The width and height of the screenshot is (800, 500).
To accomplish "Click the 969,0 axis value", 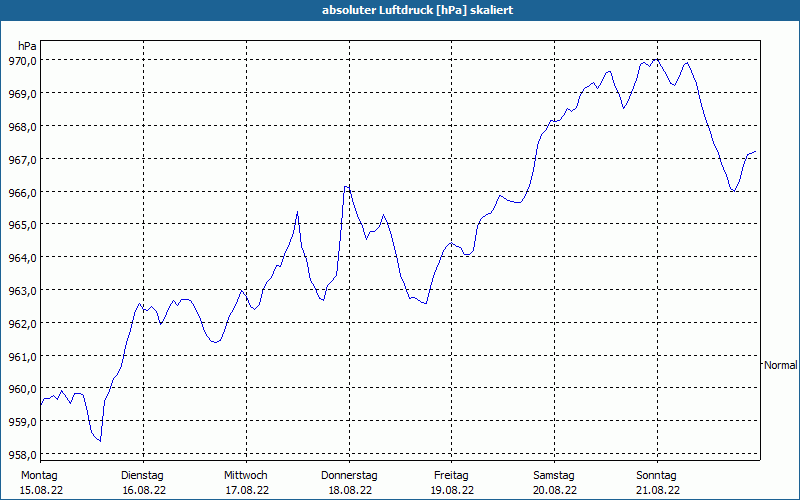I will point(22,94).
